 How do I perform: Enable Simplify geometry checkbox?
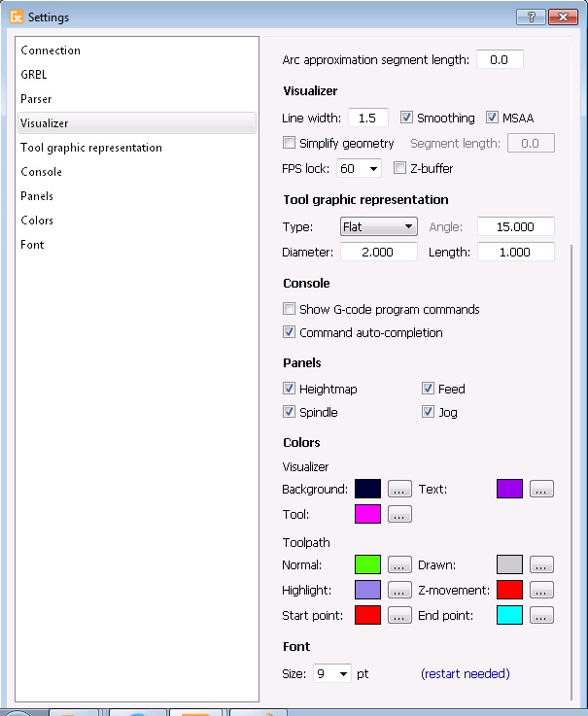coord(289,143)
